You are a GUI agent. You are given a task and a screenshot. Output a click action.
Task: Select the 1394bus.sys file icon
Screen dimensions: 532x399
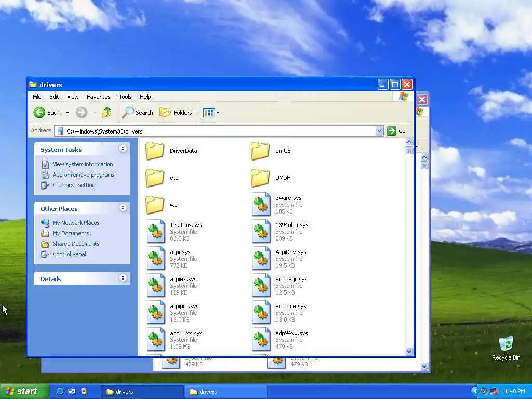click(x=155, y=231)
